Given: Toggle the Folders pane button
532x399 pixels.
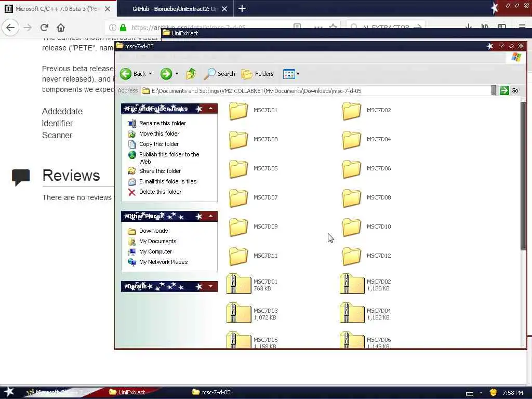Looking at the screenshot, I should [258, 74].
